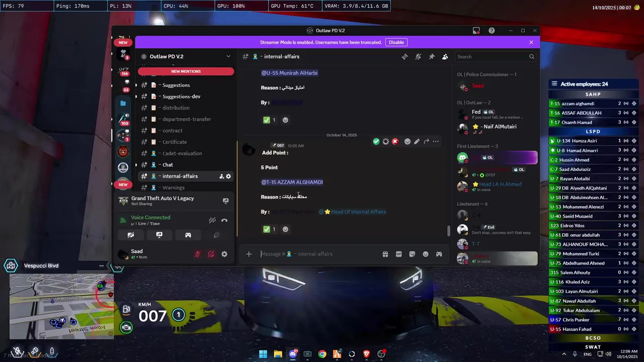Jump to New Mentions in channel list

click(x=186, y=71)
